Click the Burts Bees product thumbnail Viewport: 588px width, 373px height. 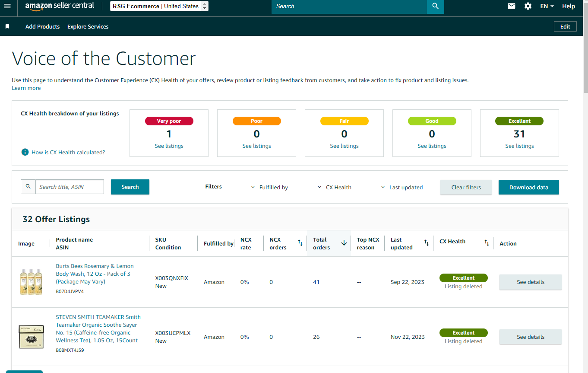[31, 282]
